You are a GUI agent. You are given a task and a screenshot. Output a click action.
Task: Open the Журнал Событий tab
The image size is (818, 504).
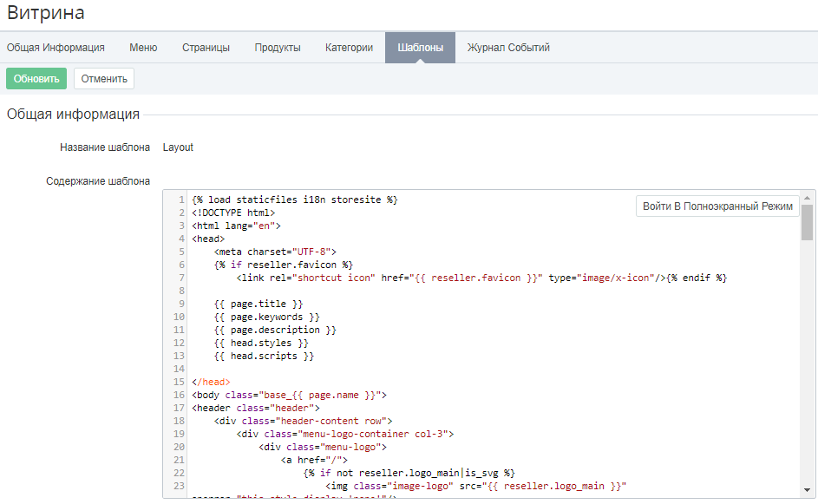coord(508,48)
